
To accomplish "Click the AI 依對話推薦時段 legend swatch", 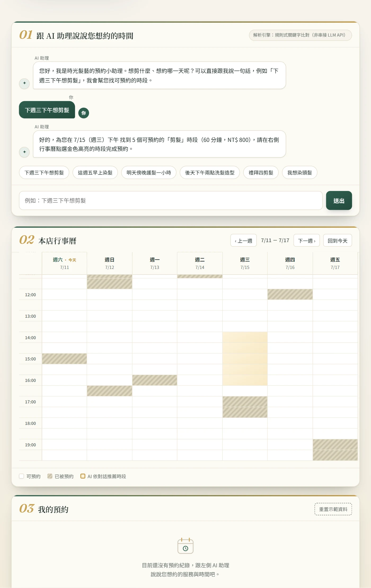I will (x=83, y=476).
